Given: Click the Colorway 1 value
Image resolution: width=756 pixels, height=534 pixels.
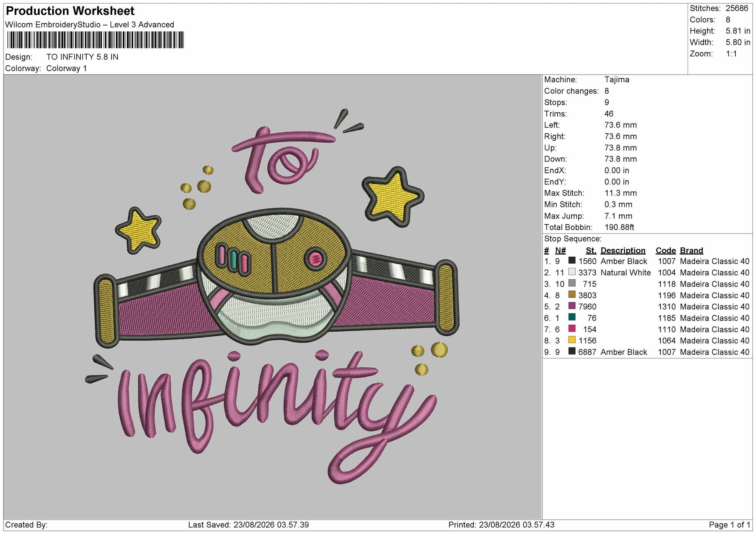Looking at the screenshot, I should [66, 68].
